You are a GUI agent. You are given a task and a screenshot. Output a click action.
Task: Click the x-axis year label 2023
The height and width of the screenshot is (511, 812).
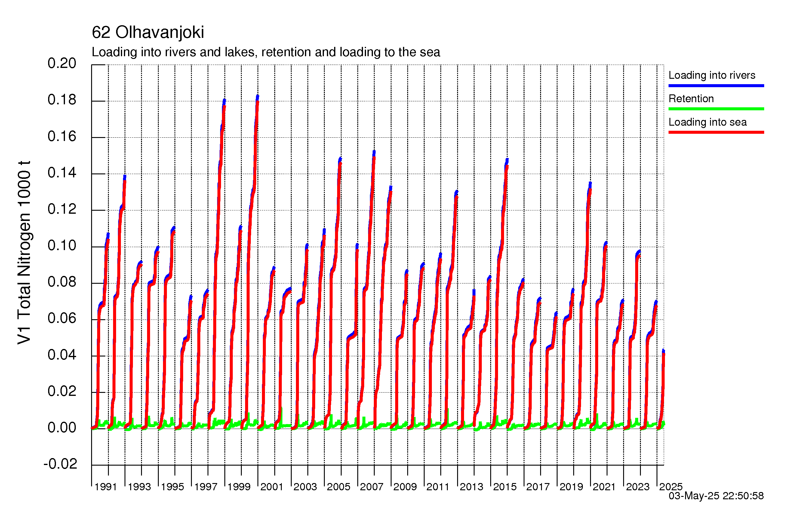tap(638, 487)
